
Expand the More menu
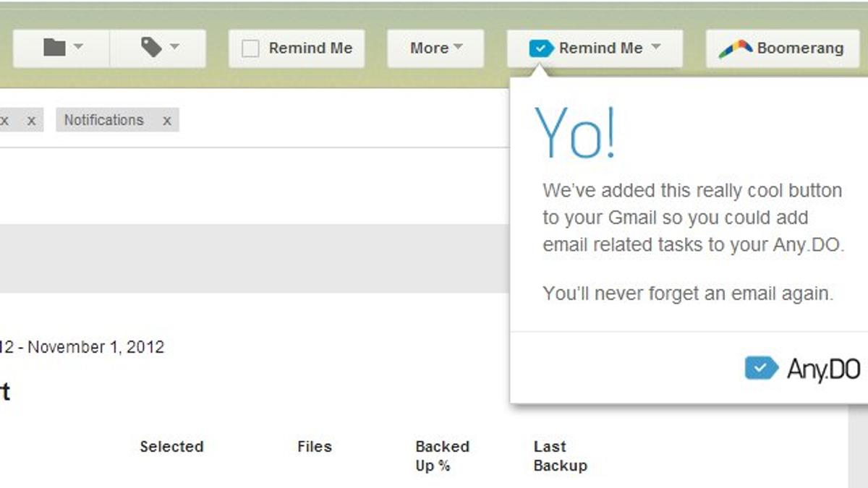435,48
